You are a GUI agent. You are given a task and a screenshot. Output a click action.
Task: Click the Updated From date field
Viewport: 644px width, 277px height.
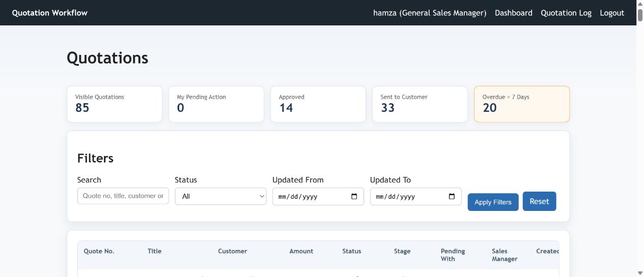[x=318, y=196]
